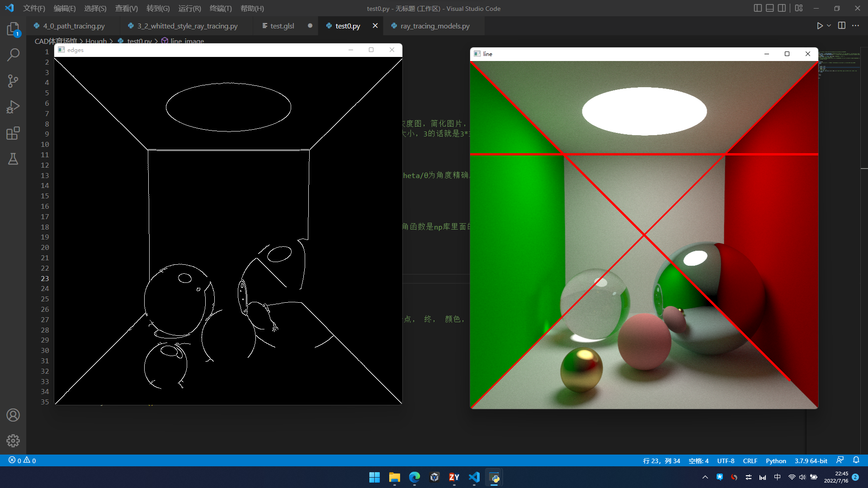Open the editor More Actions ellipsis menu
Viewport: 868px width, 488px height.
coord(855,26)
